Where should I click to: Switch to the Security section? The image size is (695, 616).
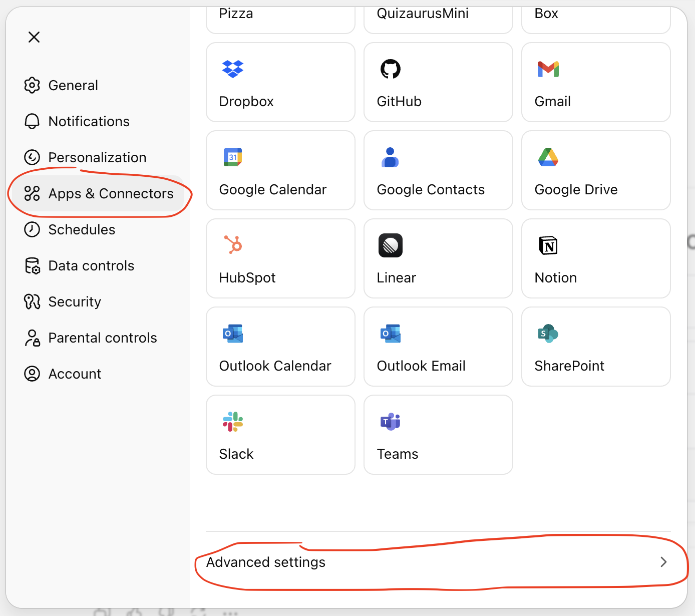75,301
